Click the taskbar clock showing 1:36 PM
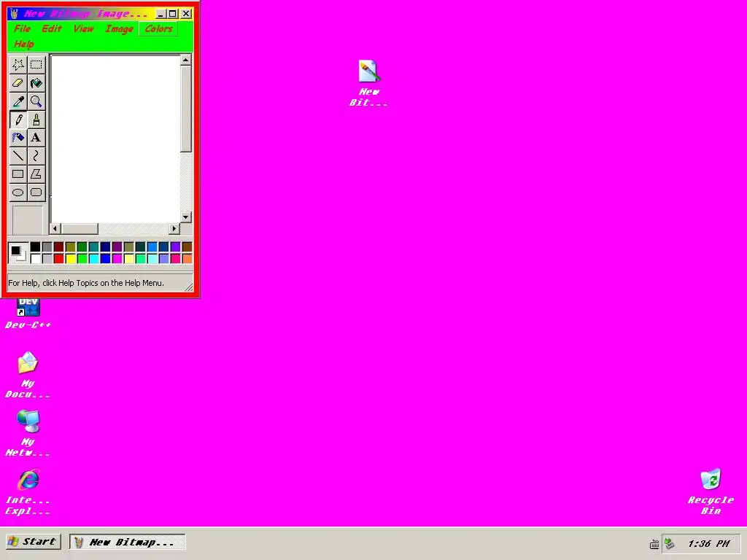Viewport: 747px width, 560px height. (708, 543)
